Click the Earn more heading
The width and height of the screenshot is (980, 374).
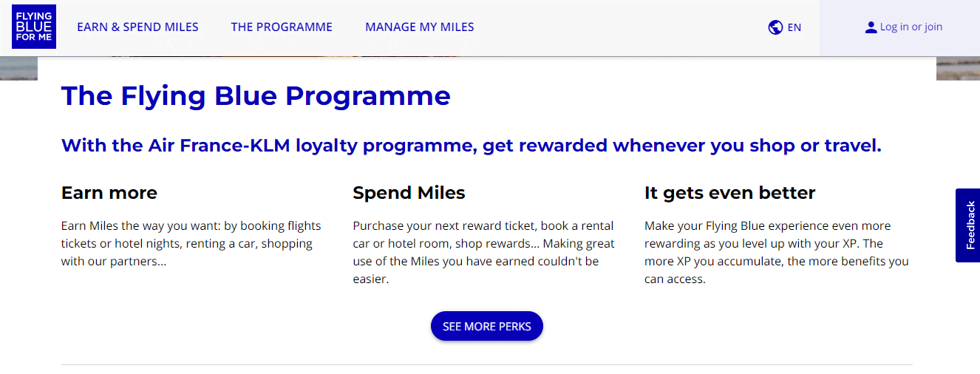pos(109,193)
